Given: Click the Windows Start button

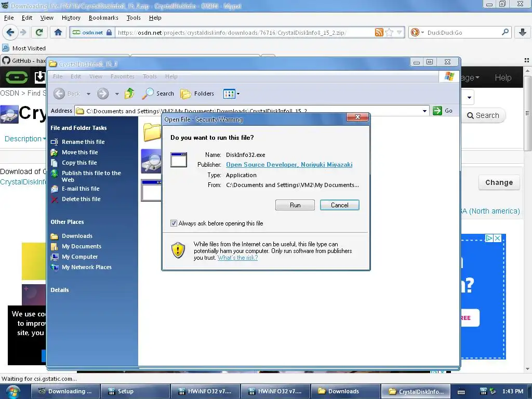Looking at the screenshot, I should 12,392.
